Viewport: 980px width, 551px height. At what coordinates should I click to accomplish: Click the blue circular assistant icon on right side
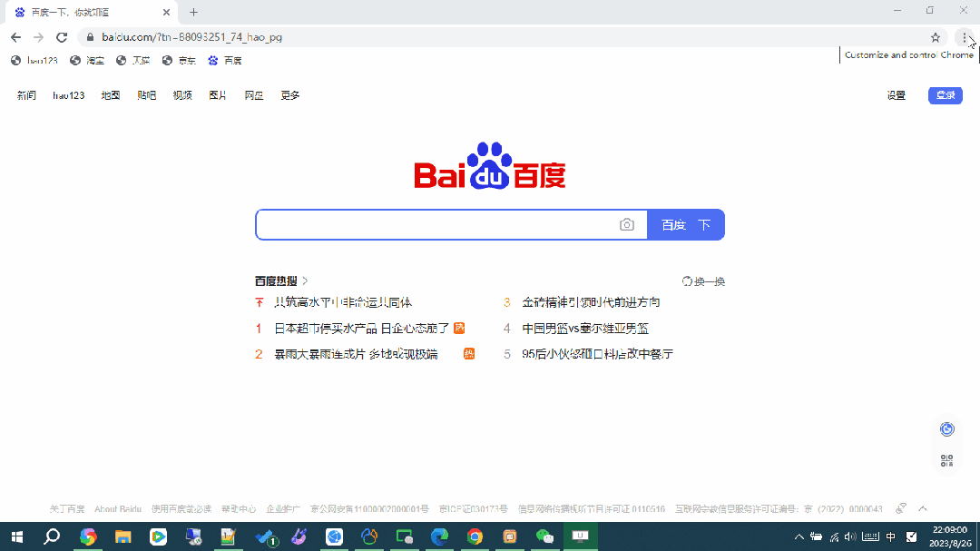946,429
